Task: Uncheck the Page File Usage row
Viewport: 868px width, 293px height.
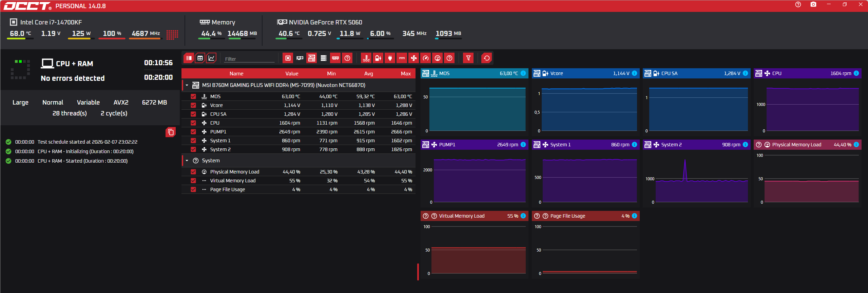Action: [193, 189]
